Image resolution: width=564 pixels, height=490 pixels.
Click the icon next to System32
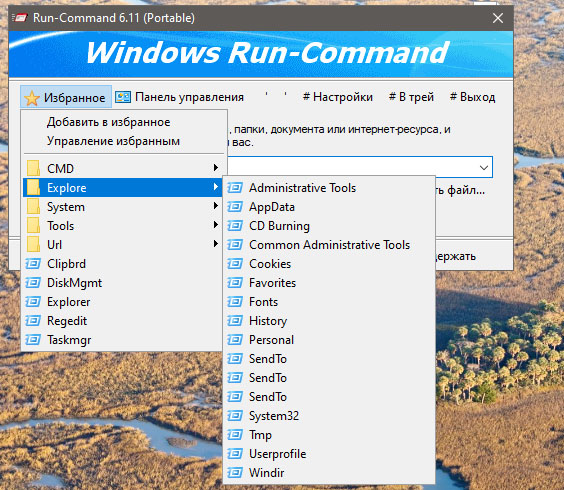[235, 416]
